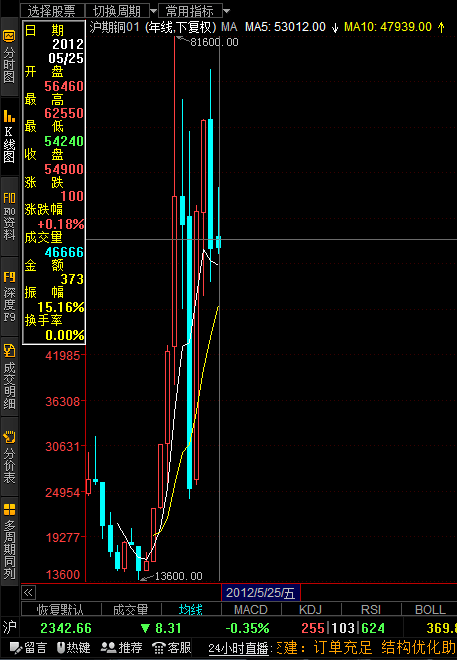The width and height of the screenshot is (457, 660).
Task: Open 深度F9 deep data panel
Action: tap(9, 297)
